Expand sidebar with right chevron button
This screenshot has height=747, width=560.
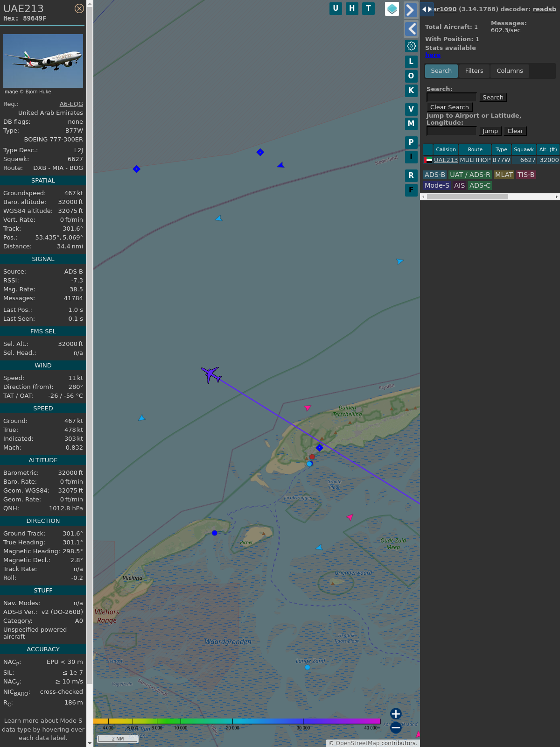pyautogui.click(x=411, y=10)
